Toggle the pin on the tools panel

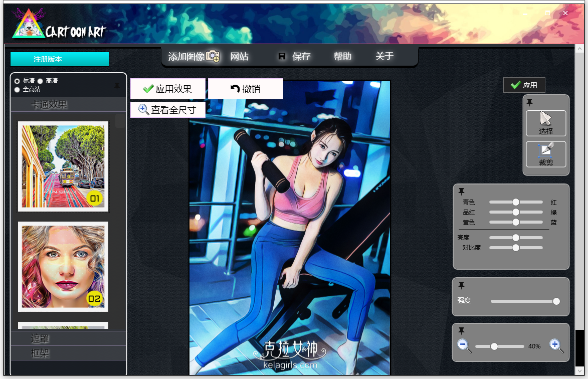pyautogui.click(x=529, y=102)
